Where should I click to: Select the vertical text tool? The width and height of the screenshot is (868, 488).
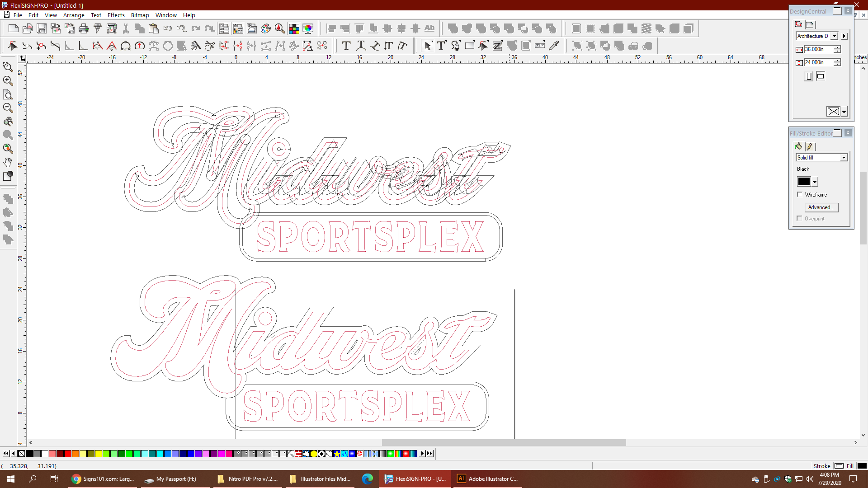(389, 46)
